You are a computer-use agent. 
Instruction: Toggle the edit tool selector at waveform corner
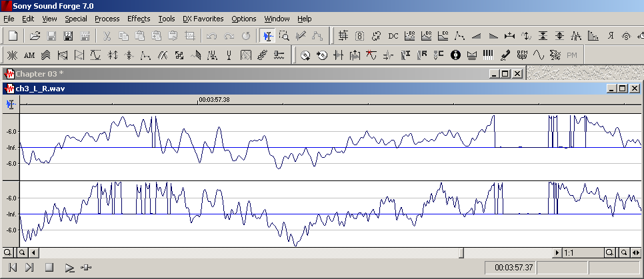click(x=10, y=105)
